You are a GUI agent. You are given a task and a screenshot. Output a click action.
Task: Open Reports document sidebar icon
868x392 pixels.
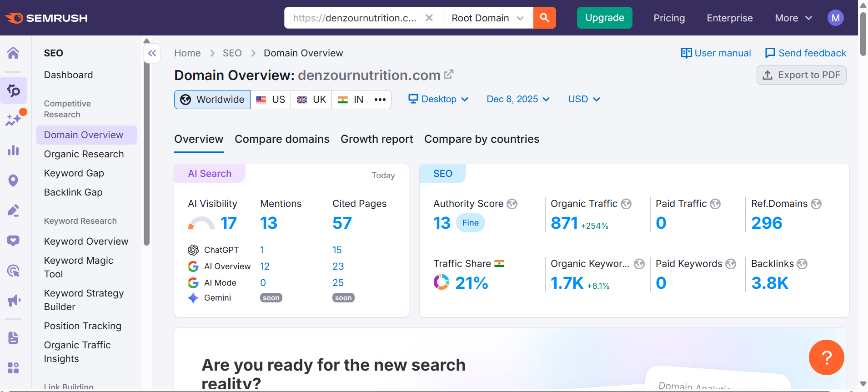[13, 338]
